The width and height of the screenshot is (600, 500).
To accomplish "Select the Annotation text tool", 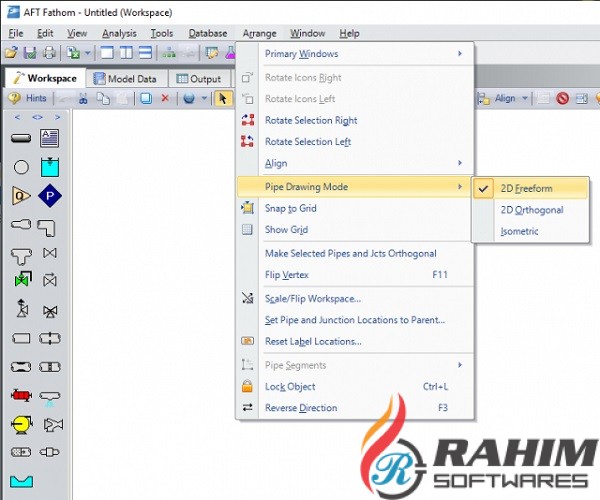I will [x=50, y=138].
